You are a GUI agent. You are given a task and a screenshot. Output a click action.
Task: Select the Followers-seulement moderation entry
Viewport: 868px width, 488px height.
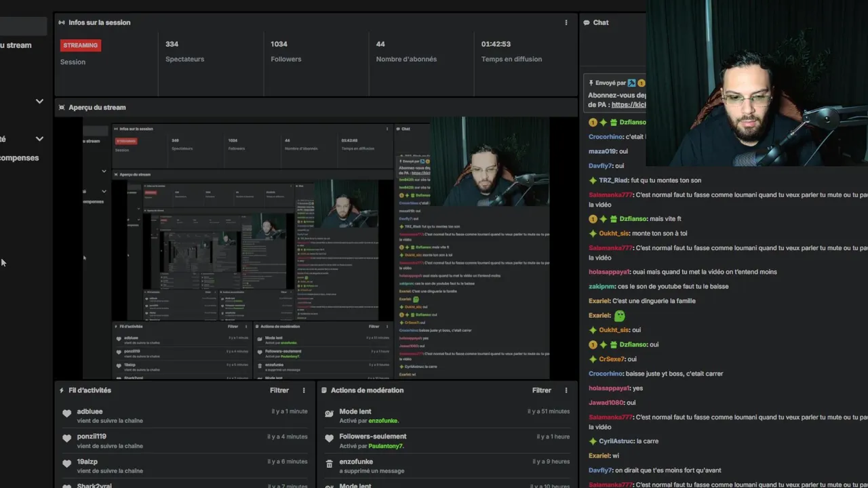447,441
